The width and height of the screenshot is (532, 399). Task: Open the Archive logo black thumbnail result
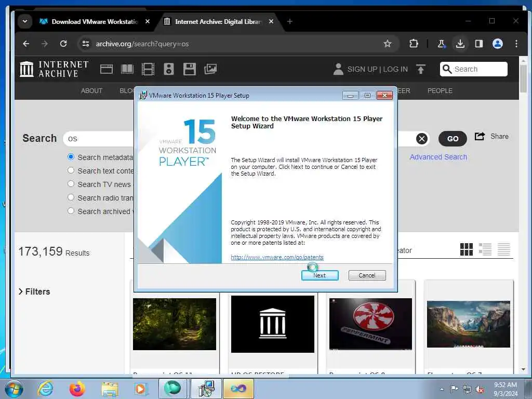pos(272,324)
